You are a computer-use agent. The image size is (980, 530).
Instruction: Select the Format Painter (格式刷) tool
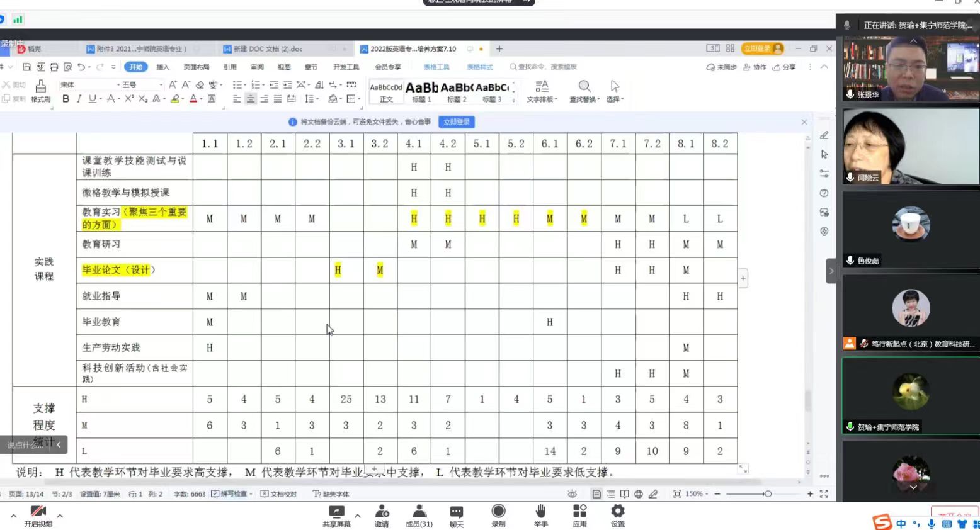pos(40,91)
